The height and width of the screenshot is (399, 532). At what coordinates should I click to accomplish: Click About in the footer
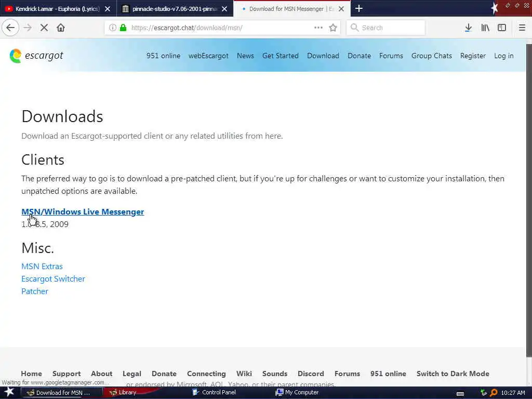101,374
